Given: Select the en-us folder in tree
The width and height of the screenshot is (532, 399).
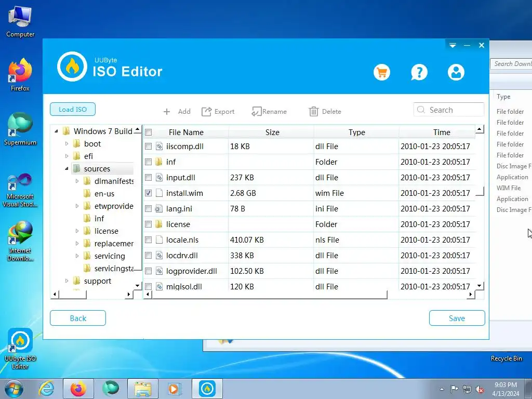Looking at the screenshot, I should (x=104, y=194).
